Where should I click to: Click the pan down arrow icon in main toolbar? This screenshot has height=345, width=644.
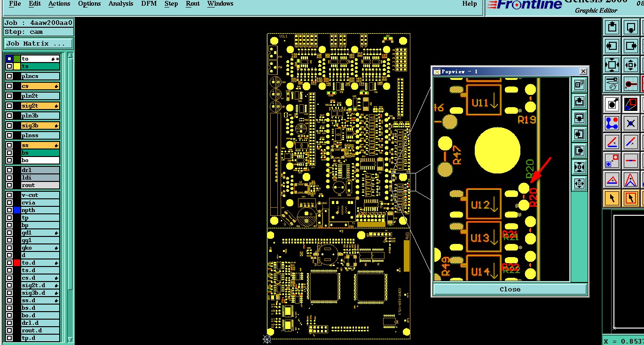(x=630, y=27)
